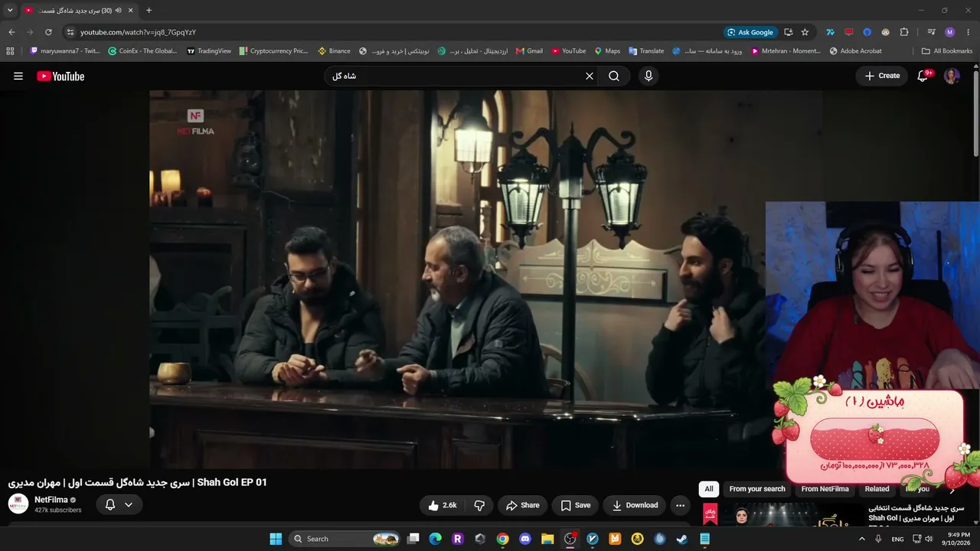Open File Explorer from the taskbar
The height and width of the screenshot is (551, 980).
coord(547,539)
